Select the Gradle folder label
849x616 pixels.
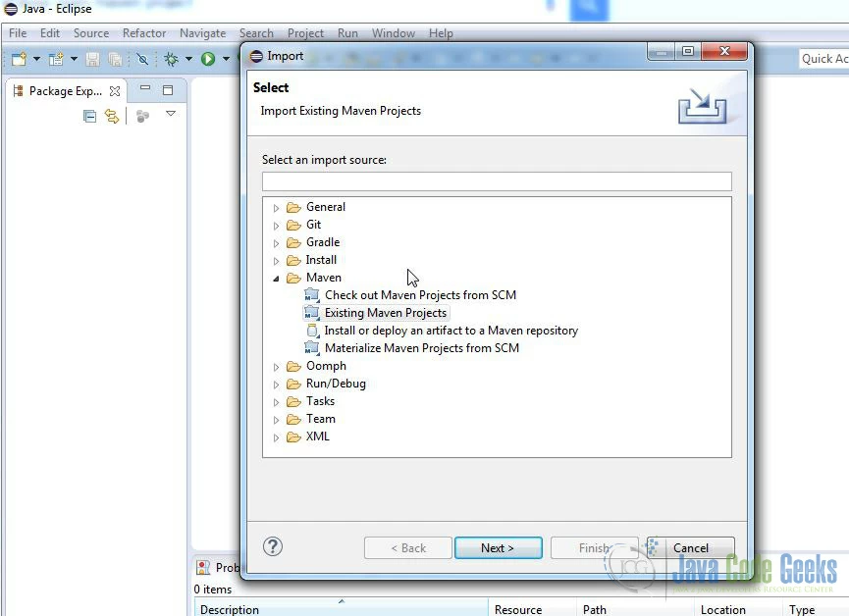(x=323, y=242)
